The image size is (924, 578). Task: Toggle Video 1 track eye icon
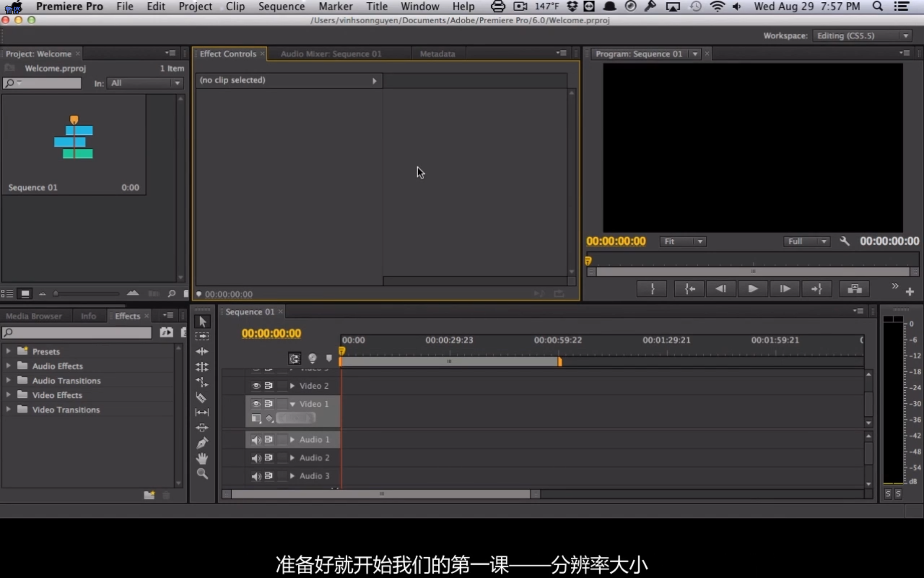pos(256,404)
